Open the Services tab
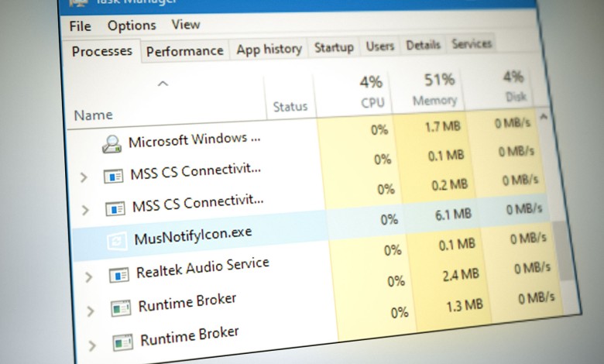This screenshot has height=364, width=604. click(472, 44)
